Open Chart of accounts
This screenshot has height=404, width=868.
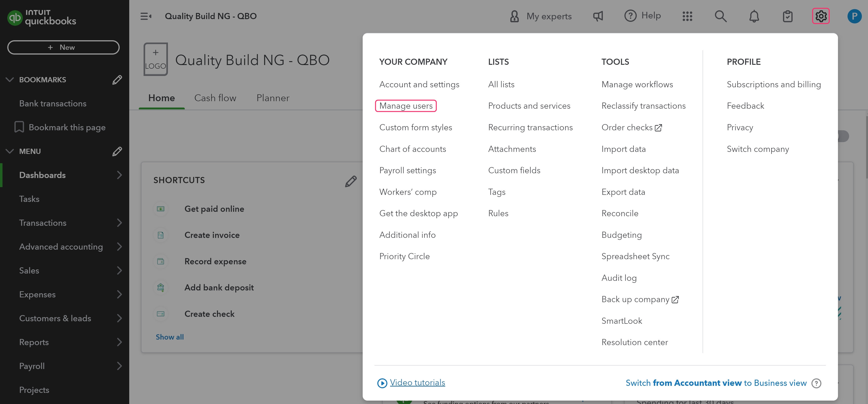tap(412, 149)
